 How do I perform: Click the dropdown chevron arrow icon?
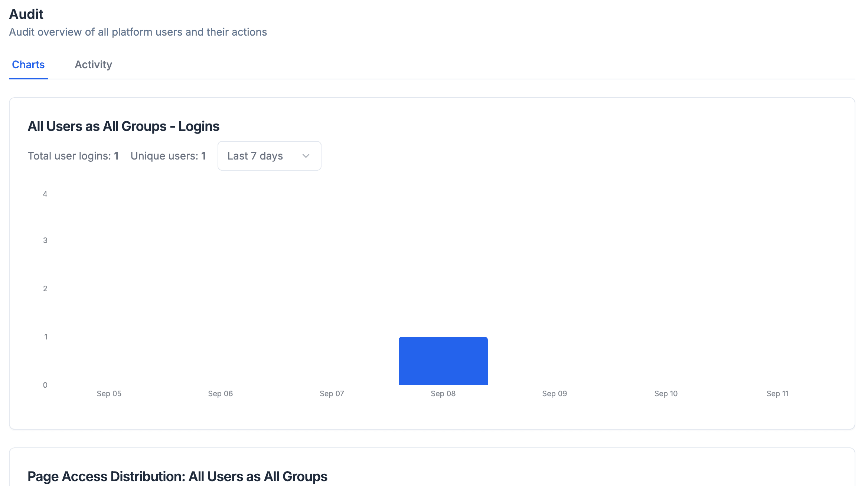coord(306,156)
